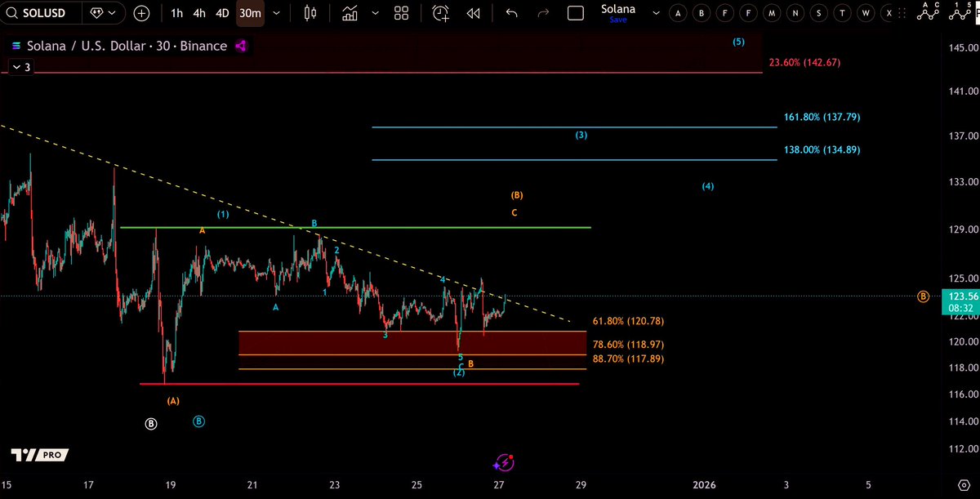Screen dimensions: 980x499
Task: Open indicator templates grid icon
Action: (x=401, y=13)
